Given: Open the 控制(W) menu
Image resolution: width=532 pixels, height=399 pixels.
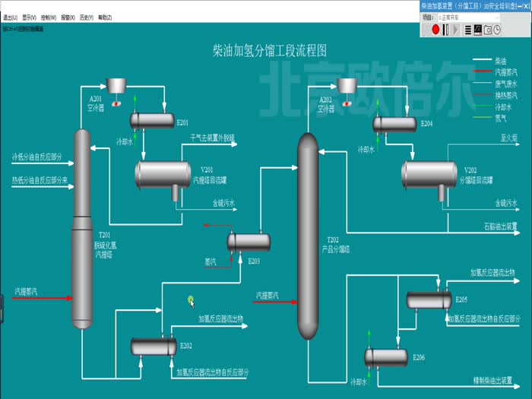Looking at the screenshot, I should (x=49, y=17).
